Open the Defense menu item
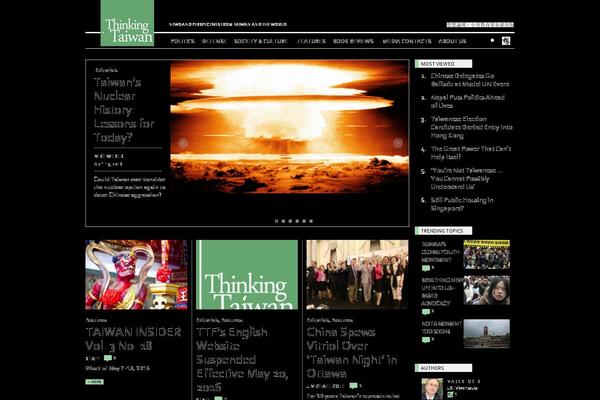The height and width of the screenshot is (400, 600). click(x=214, y=41)
